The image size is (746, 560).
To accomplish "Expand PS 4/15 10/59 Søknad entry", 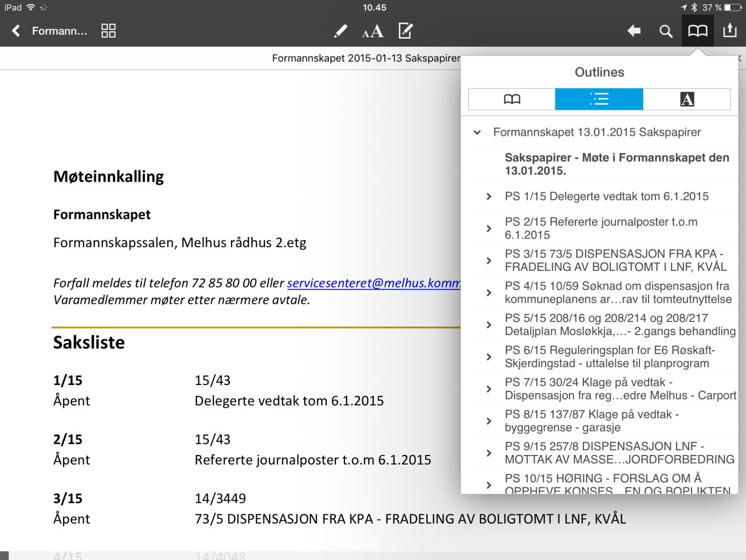I will tap(489, 293).
